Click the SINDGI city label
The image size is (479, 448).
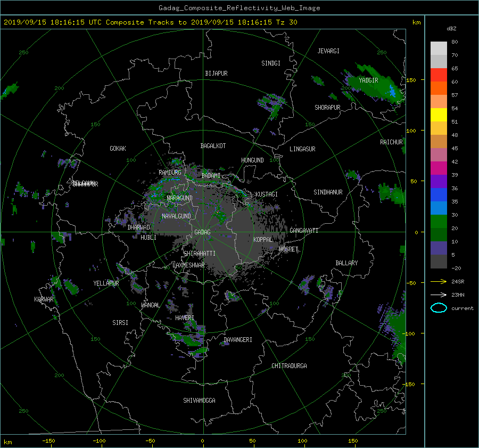click(271, 63)
